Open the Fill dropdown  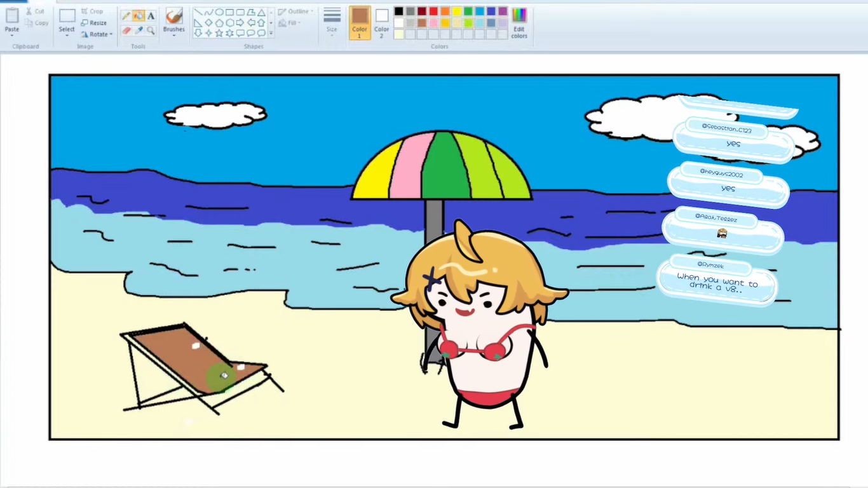290,23
